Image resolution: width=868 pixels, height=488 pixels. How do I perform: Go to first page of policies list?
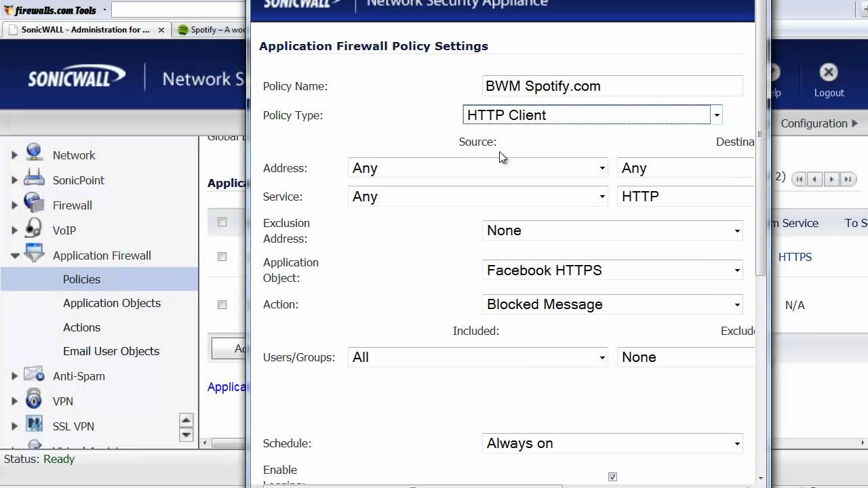pos(799,179)
